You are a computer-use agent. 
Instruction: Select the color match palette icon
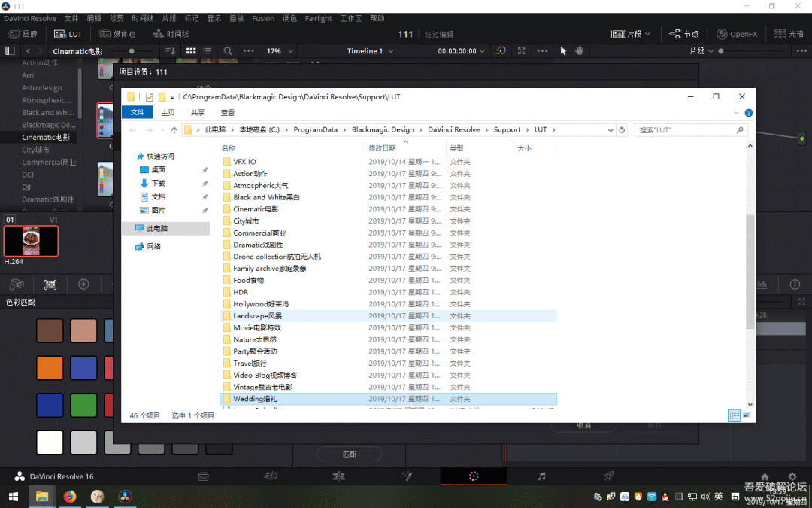pyautogui.click(x=50, y=284)
